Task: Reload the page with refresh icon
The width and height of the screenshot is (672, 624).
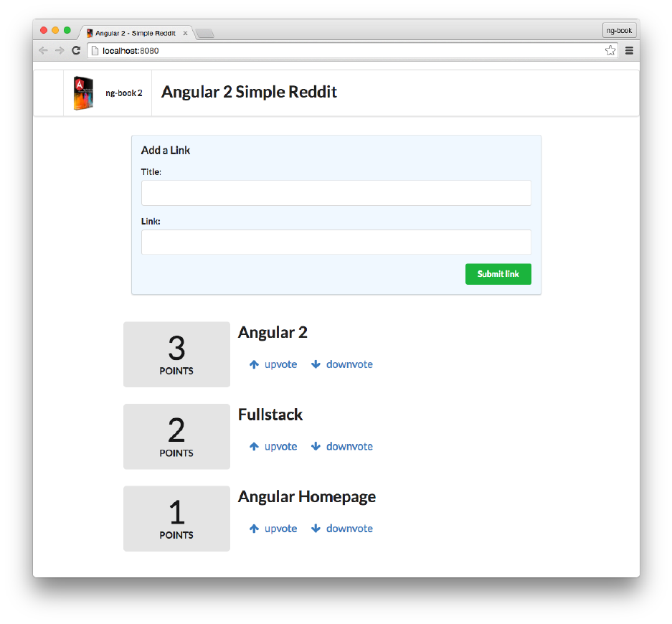Action: pyautogui.click(x=76, y=51)
